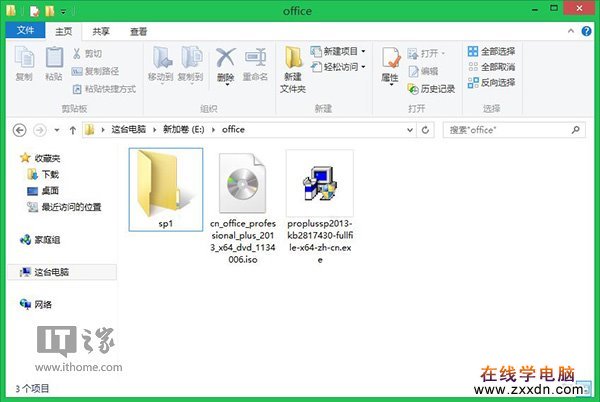600x402 pixels.
Task: Select Network (网络) in sidebar
Action: [36, 304]
